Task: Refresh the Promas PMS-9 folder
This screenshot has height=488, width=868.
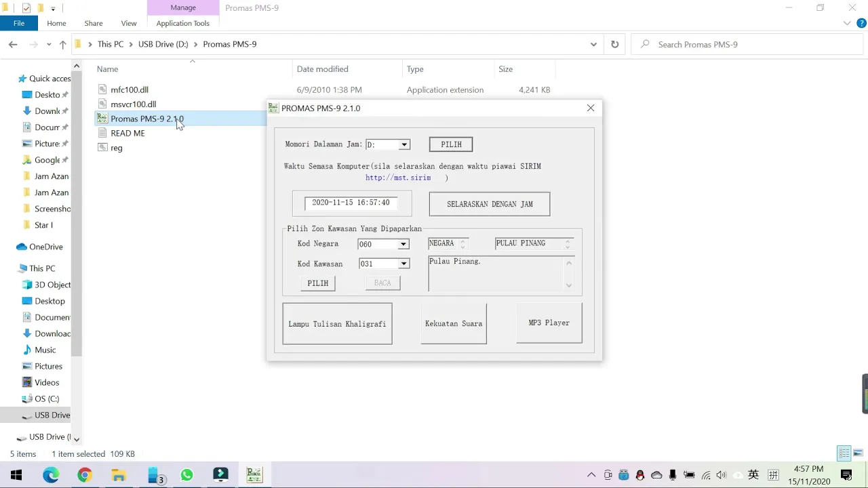Action: click(614, 44)
